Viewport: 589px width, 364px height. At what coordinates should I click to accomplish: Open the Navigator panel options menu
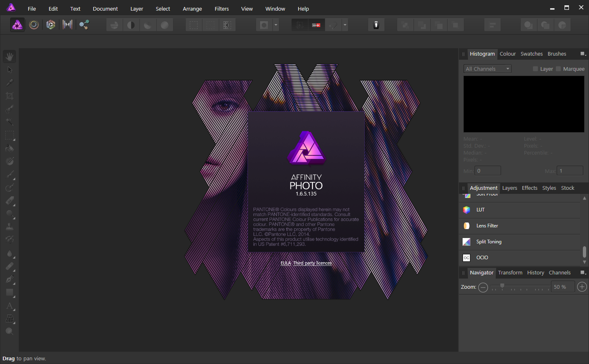pyautogui.click(x=583, y=272)
